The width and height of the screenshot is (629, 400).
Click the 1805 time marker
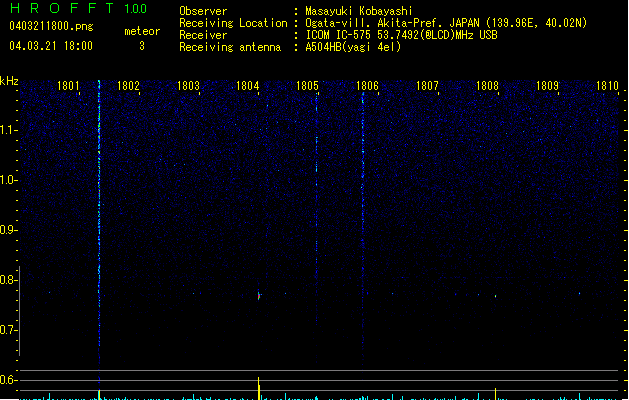(307, 86)
